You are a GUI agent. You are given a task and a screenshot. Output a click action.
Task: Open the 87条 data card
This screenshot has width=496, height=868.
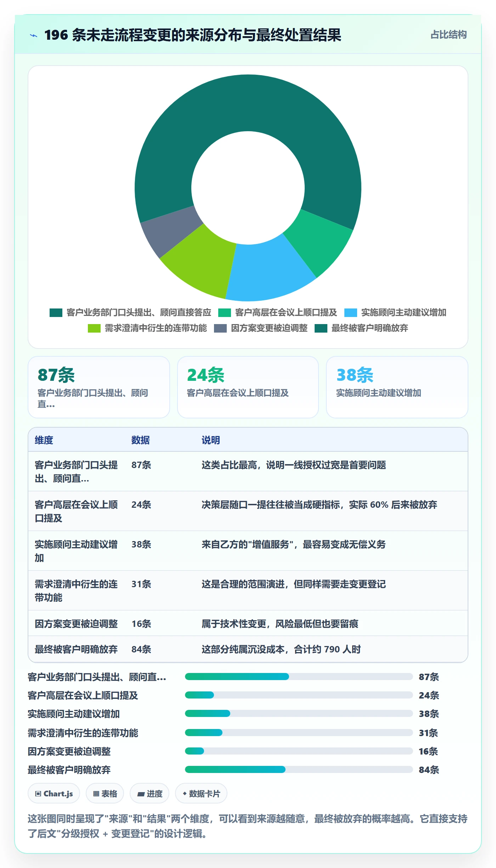click(99, 387)
